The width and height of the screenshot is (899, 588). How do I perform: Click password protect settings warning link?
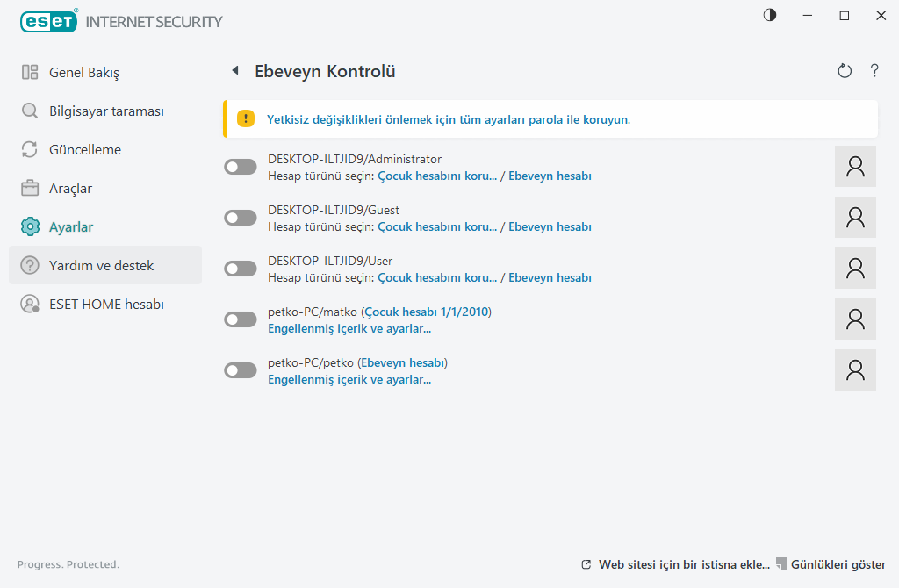coord(449,119)
